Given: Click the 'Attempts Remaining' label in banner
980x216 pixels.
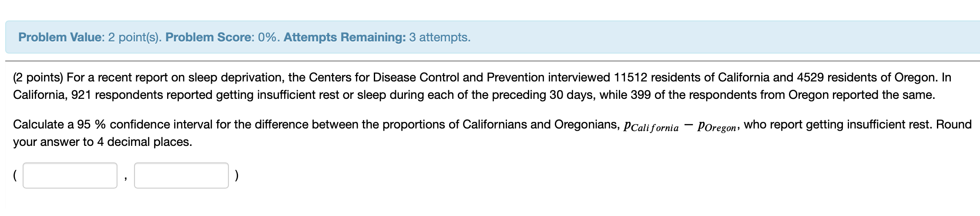Looking at the screenshot, I should click(x=345, y=37).
